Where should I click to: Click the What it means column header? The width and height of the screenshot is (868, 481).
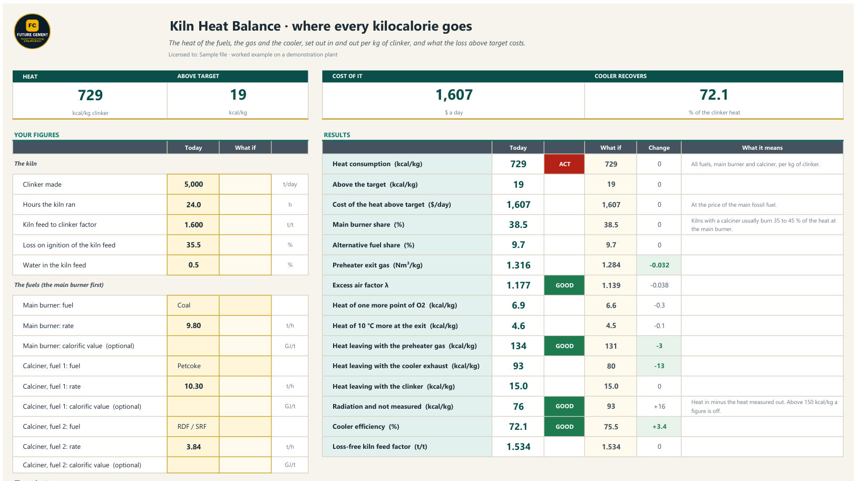[x=762, y=148]
